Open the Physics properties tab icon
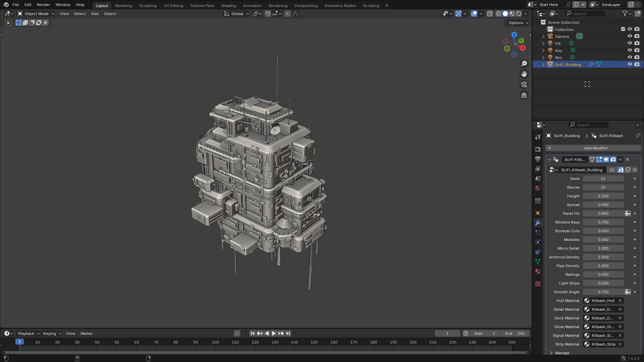 point(538,242)
